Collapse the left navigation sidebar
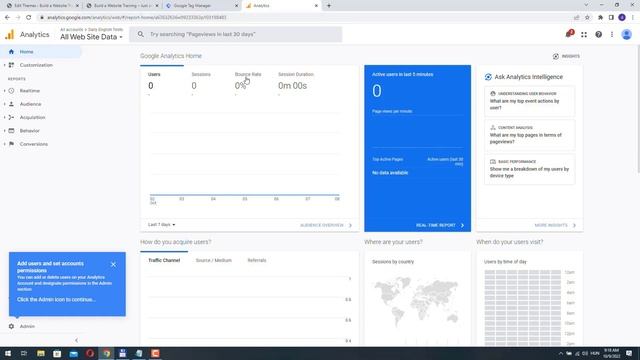640x360 pixels. tap(76, 340)
